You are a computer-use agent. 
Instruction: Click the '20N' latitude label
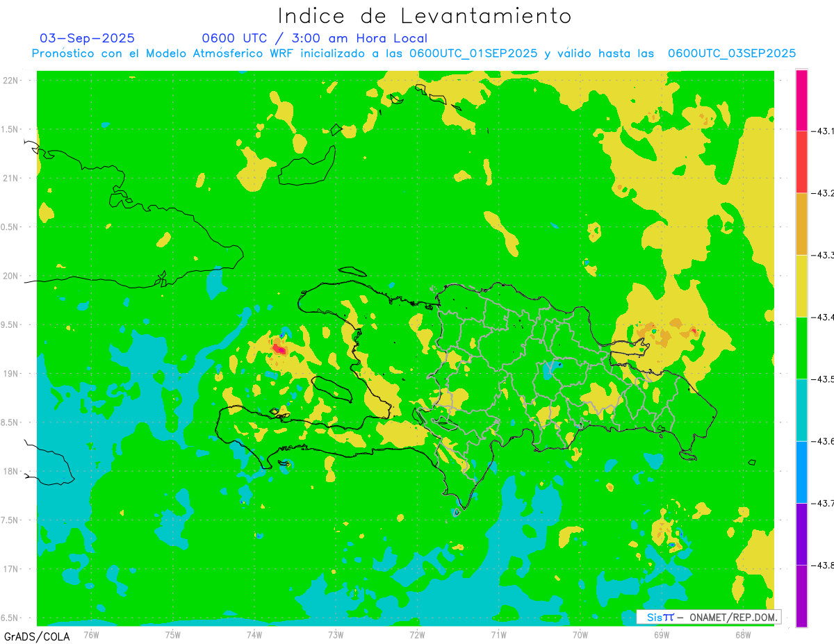click(x=12, y=276)
